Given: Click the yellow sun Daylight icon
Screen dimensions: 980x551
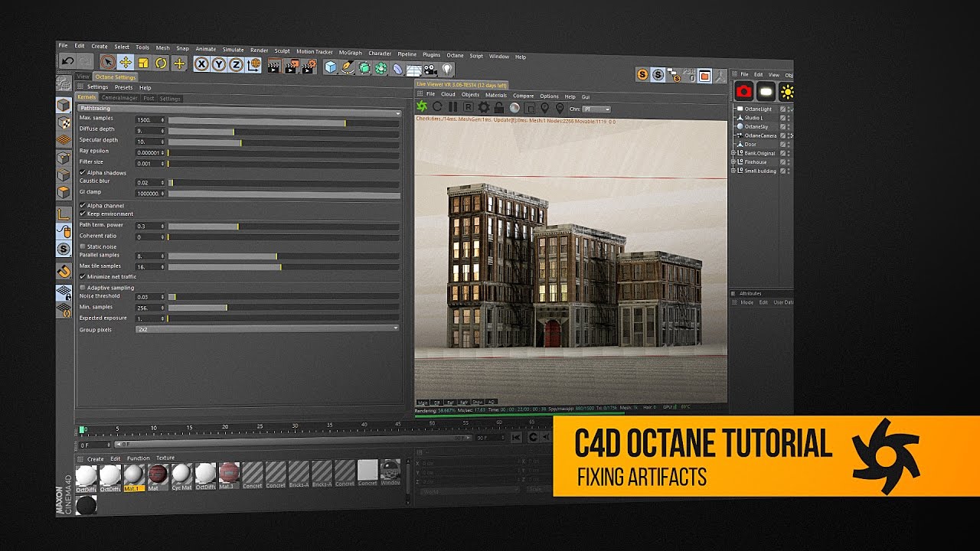Looking at the screenshot, I should (x=787, y=93).
